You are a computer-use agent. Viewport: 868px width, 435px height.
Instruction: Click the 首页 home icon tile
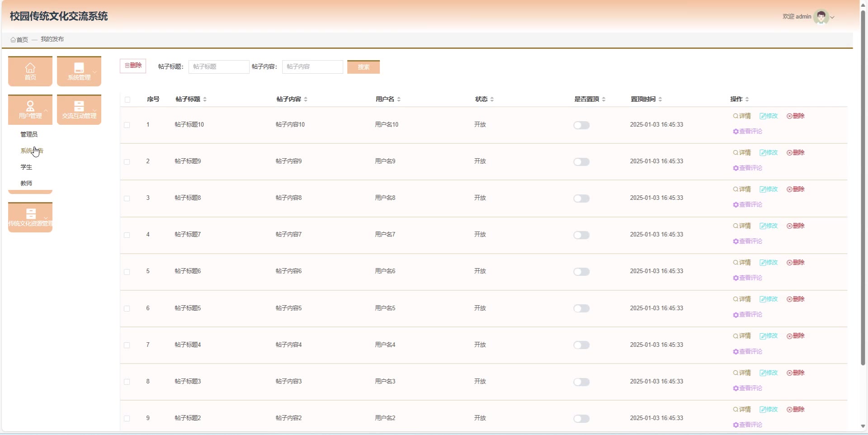point(30,68)
